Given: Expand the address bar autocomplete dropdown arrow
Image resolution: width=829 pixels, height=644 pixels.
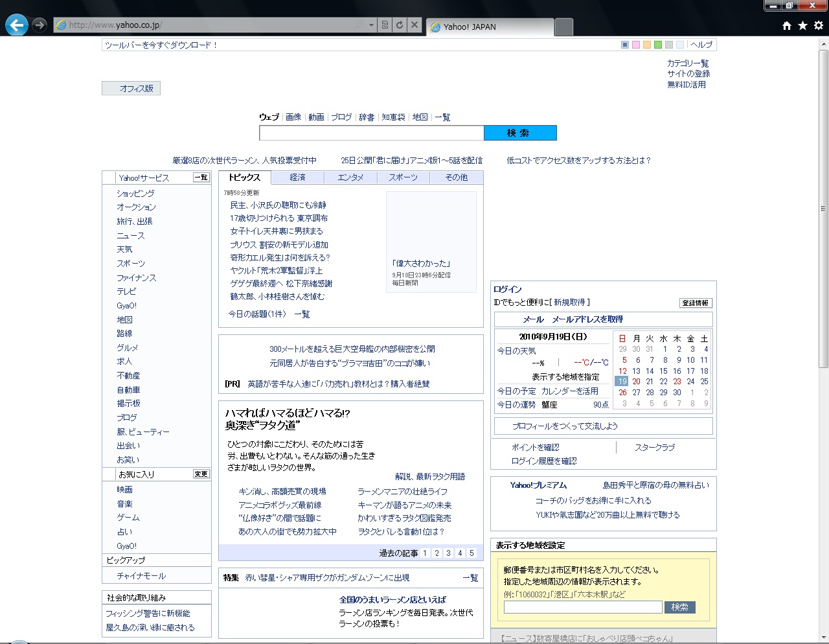Looking at the screenshot, I should 371,25.
